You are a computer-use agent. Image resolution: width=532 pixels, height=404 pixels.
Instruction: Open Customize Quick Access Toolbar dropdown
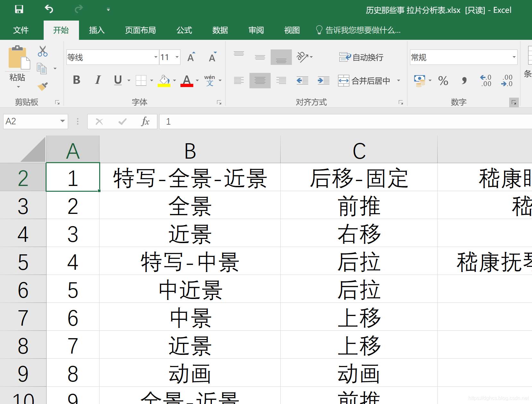pos(108,10)
